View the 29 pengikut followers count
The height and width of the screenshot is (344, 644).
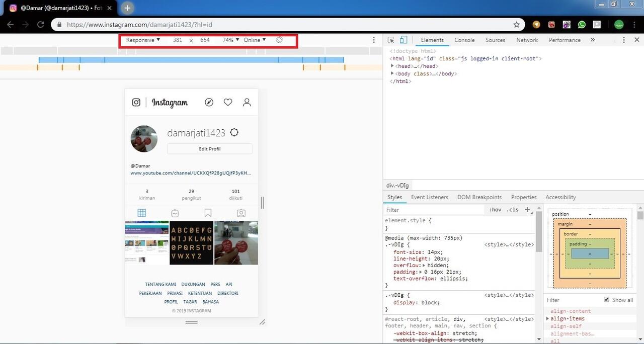[x=191, y=195]
